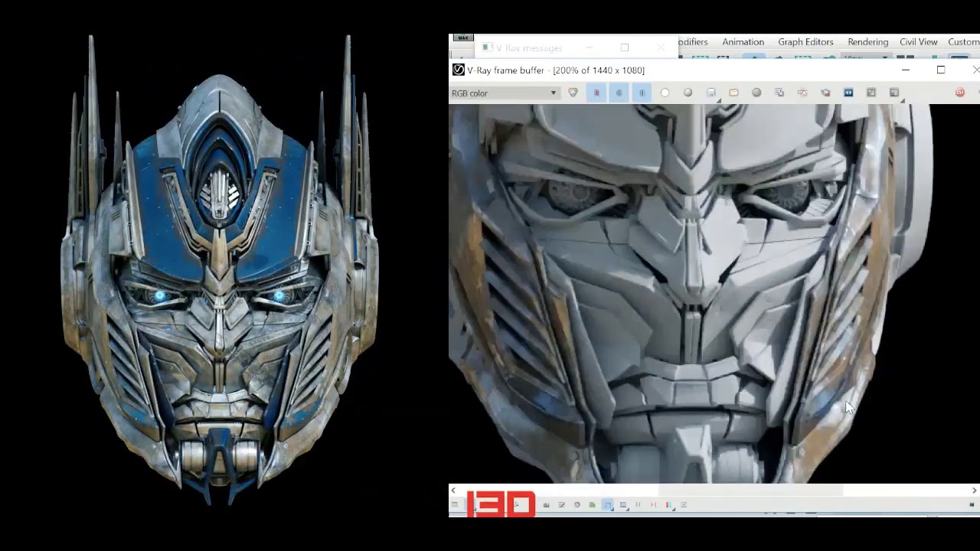Show corrections control, first bottom icon

pos(454,505)
